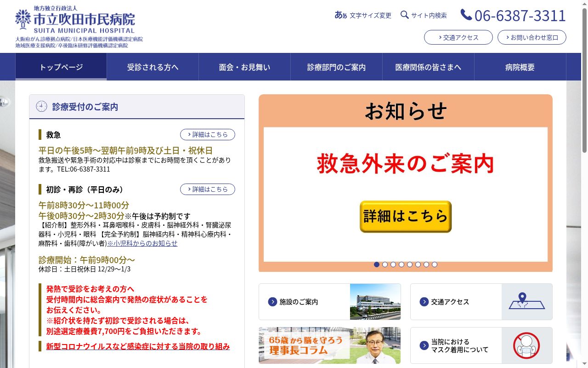
Task: Click the yellow 詳細はこちら banner button
Action: coord(406,216)
